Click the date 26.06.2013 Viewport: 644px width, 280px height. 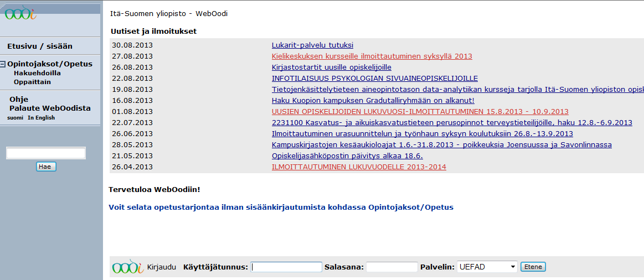[132, 134]
